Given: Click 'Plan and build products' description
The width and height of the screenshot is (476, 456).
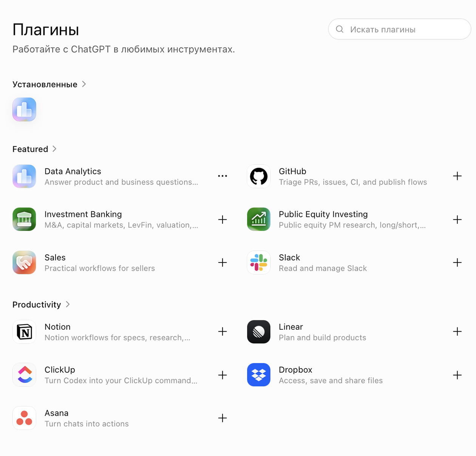Looking at the screenshot, I should (x=323, y=337).
